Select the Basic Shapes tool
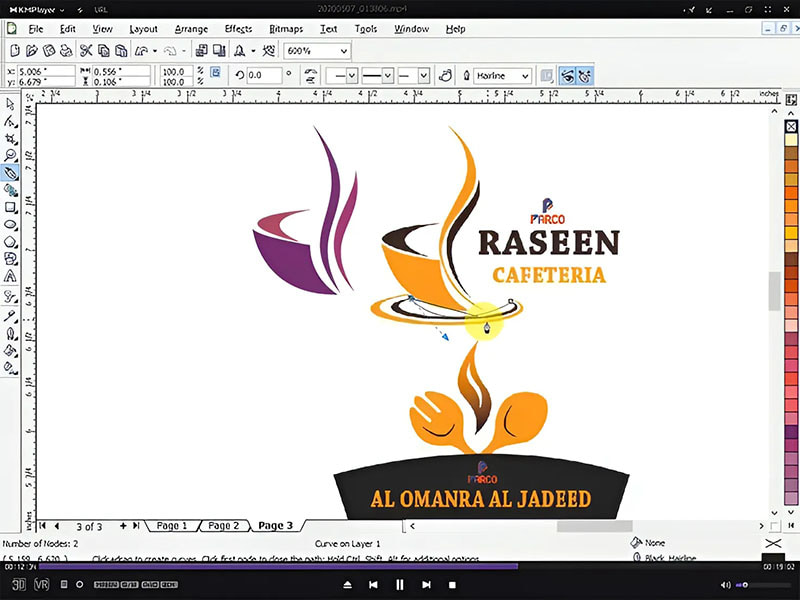This screenshot has height=600, width=800. click(10, 259)
